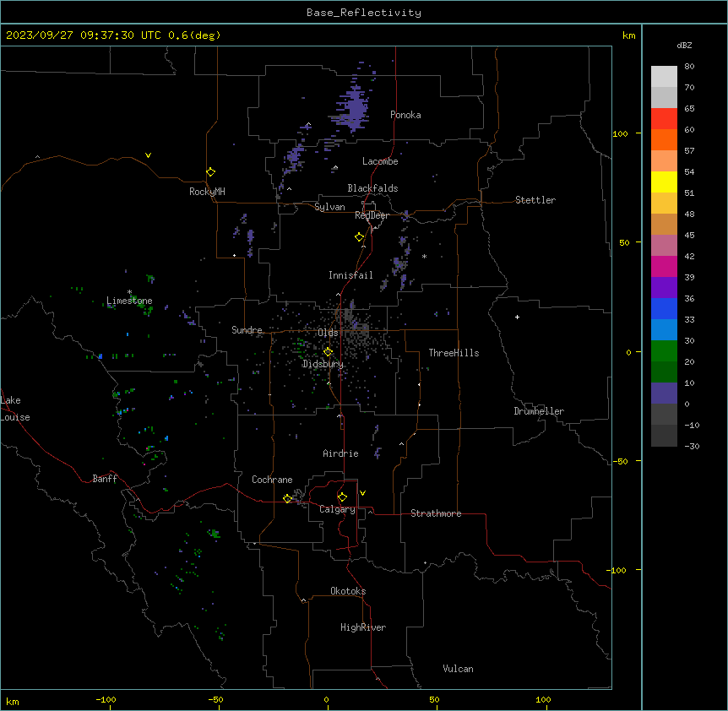Click the Banff label
Viewport: 728px width, 711px height.
coord(105,479)
